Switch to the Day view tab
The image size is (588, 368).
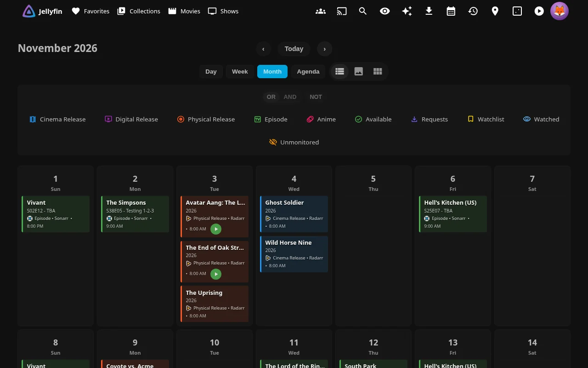coord(211,71)
